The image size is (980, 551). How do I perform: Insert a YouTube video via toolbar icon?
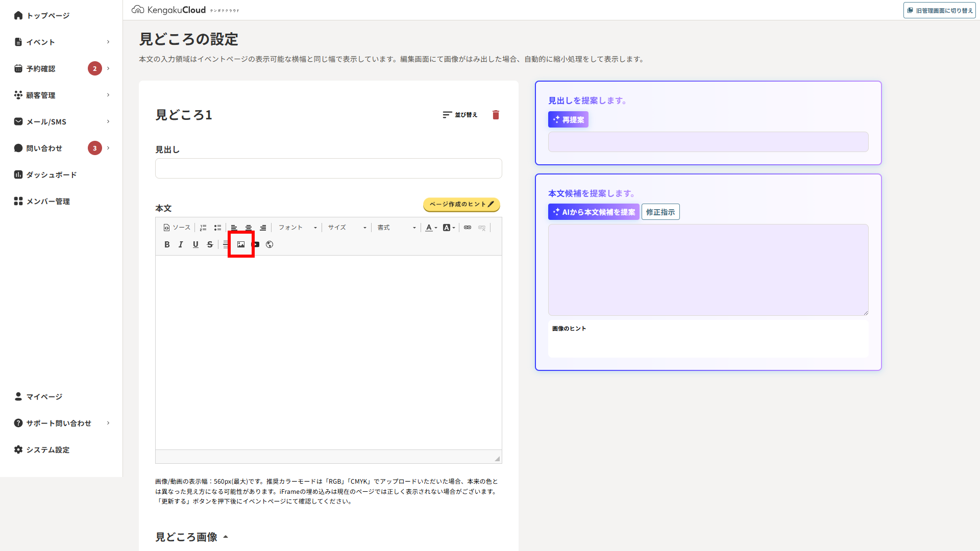256,244
